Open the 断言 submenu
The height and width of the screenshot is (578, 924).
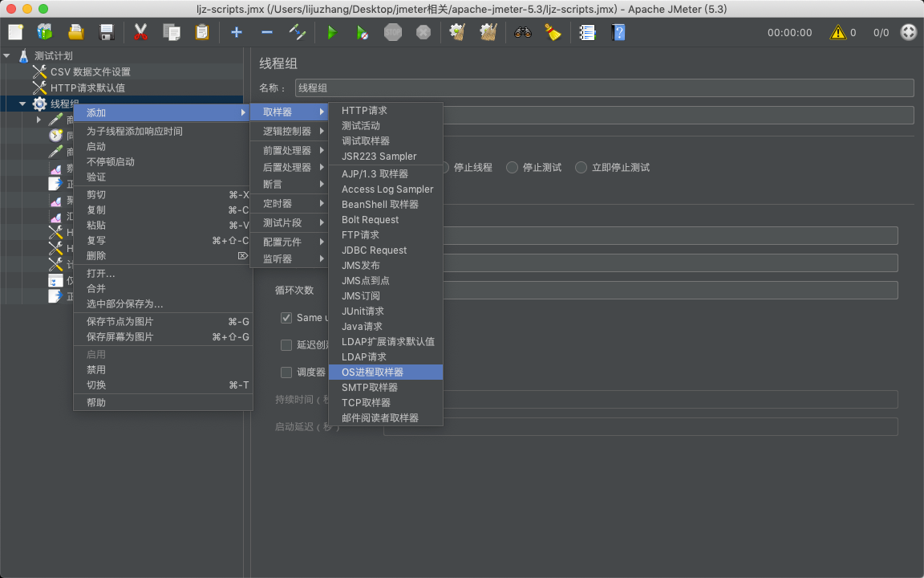tap(290, 185)
